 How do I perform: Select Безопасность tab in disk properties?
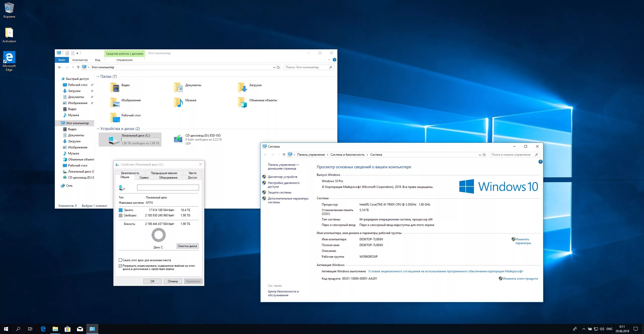click(x=130, y=173)
